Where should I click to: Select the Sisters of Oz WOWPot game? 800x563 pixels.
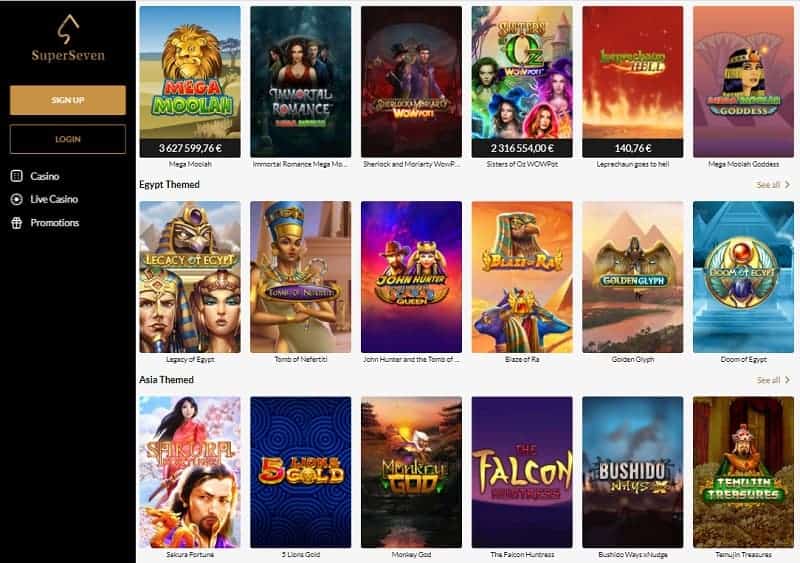[x=522, y=82]
